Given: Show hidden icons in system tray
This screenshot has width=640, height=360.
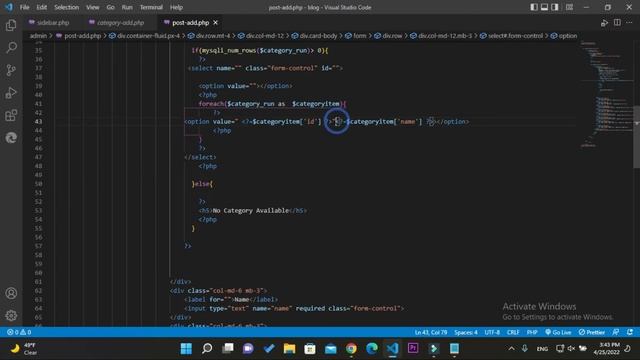Looking at the screenshot, I should [511, 349].
